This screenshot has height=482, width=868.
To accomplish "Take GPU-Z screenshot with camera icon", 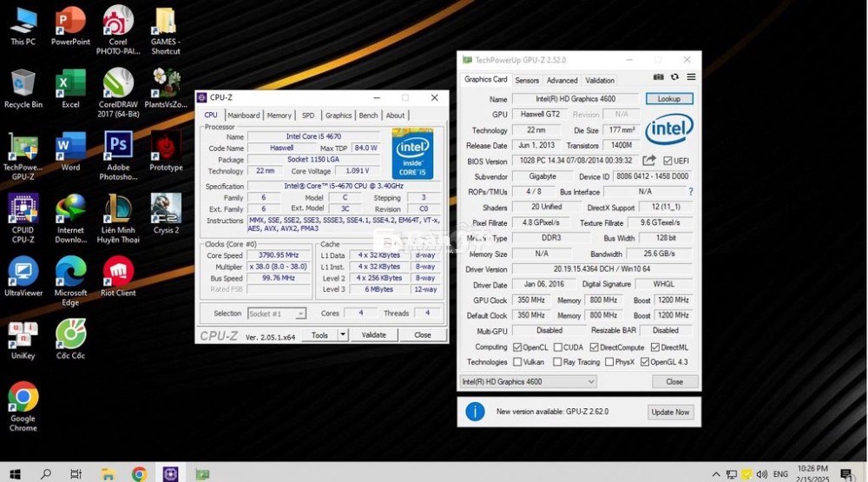I will 658,77.
